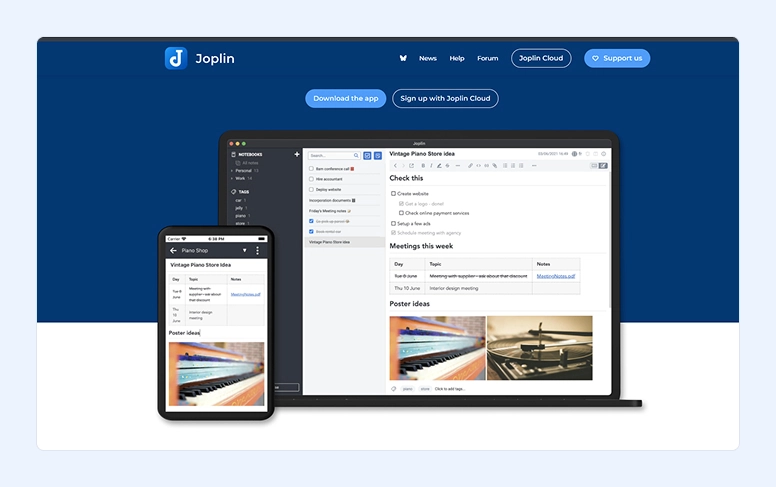
Task: Click the Tags header icon in sidebar
Action: [234, 192]
